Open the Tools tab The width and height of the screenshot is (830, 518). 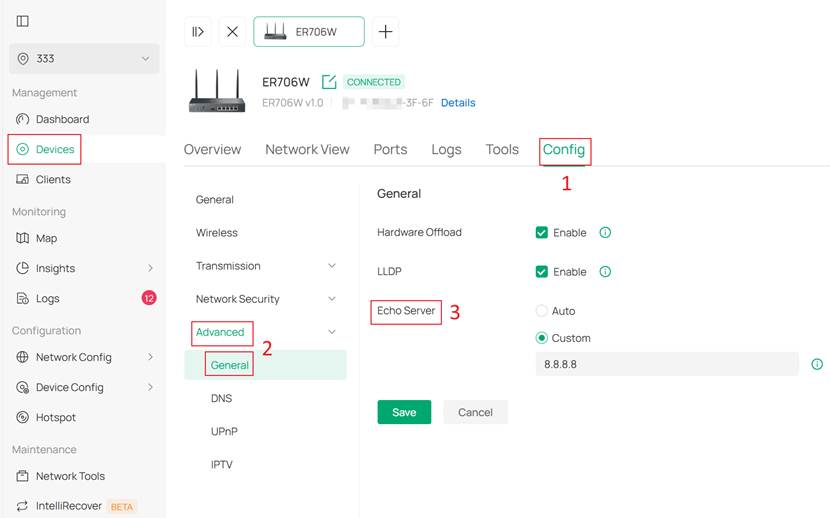coord(502,149)
